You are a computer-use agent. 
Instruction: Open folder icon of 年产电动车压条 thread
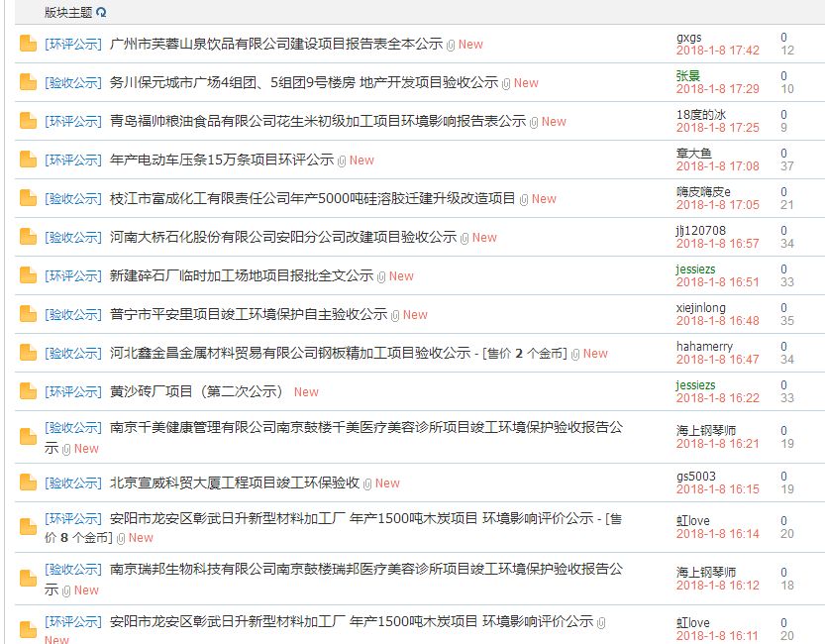[x=28, y=160]
